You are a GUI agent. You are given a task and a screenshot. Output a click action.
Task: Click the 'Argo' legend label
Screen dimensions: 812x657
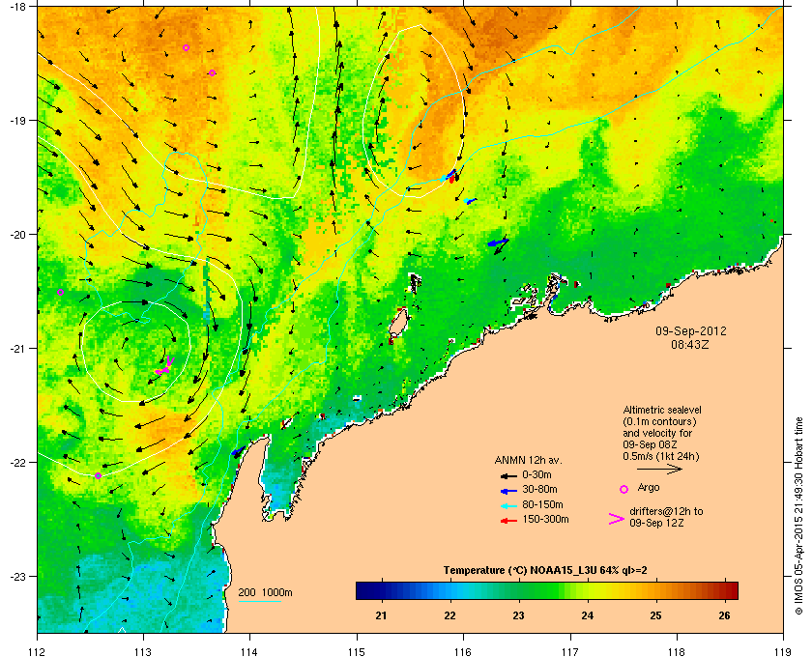[x=649, y=488]
